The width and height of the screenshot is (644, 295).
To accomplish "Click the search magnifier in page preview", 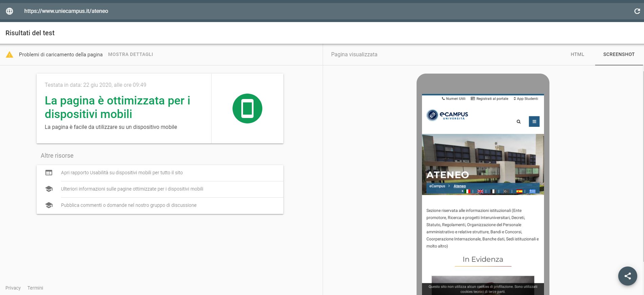I will pyautogui.click(x=518, y=122).
